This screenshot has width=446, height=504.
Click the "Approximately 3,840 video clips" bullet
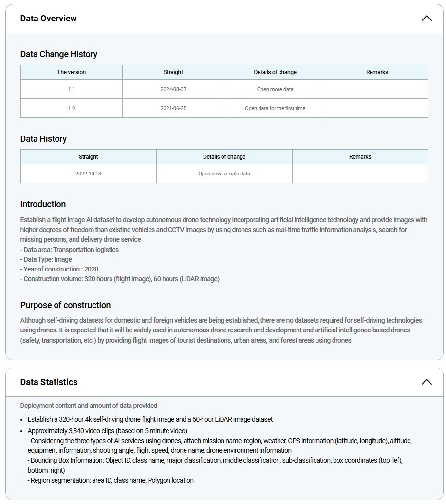(x=107, y=431)
